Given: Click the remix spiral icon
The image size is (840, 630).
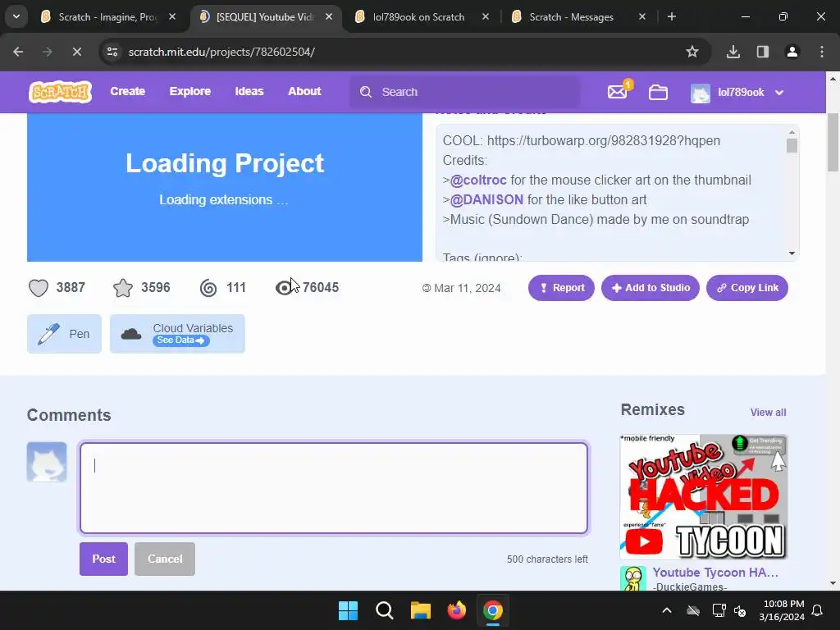Looking at the screenshot, I should [x=208, y=288].
